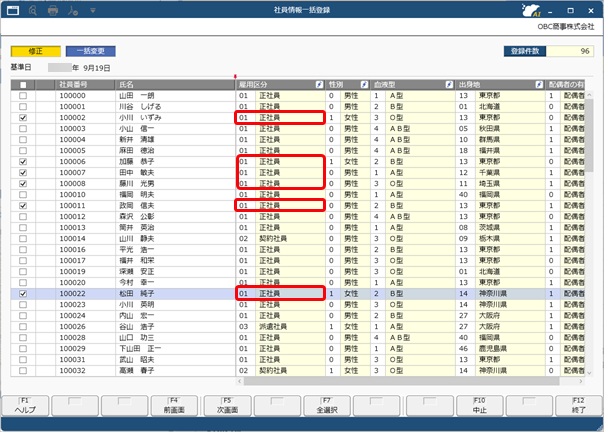Click the vertical scrollbar up arrow

point(589,94)
